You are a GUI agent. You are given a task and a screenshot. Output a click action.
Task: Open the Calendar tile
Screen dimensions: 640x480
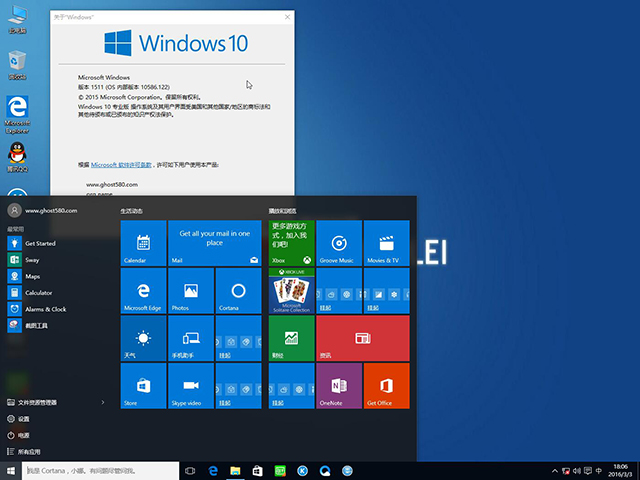(x=143, y=243)
